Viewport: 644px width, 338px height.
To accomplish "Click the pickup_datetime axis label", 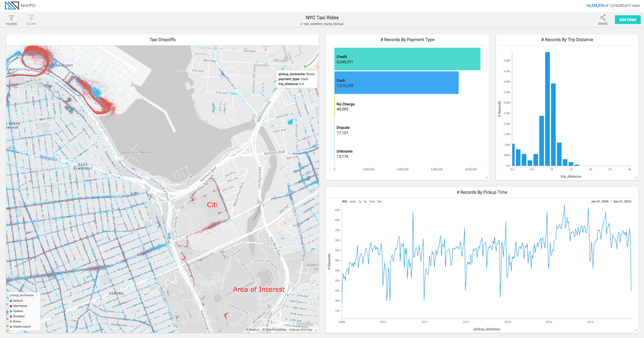I will tap(487, 328).
